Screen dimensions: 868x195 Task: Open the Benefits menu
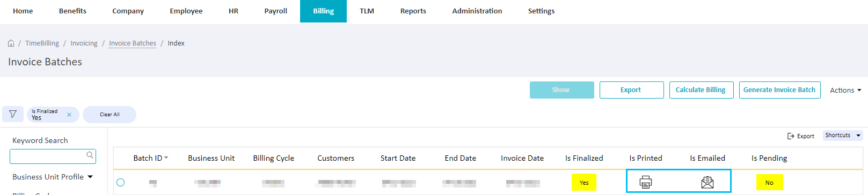(x=72, y=11)
